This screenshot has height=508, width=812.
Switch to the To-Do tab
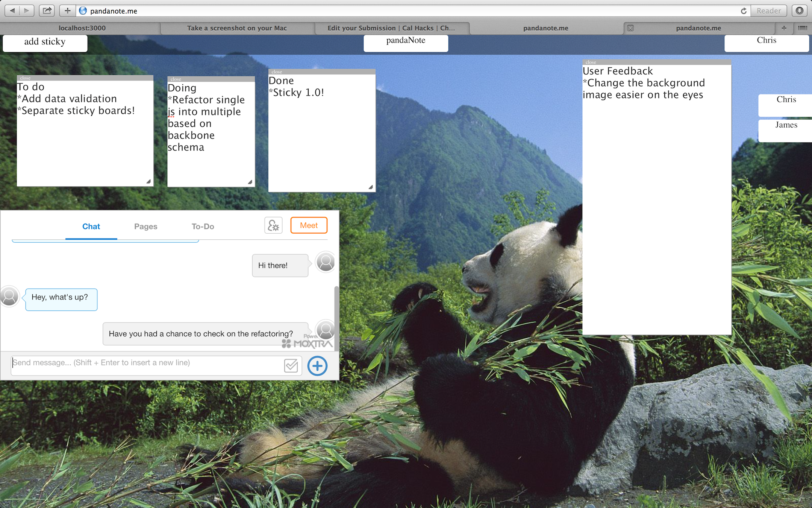pos(203,227)
